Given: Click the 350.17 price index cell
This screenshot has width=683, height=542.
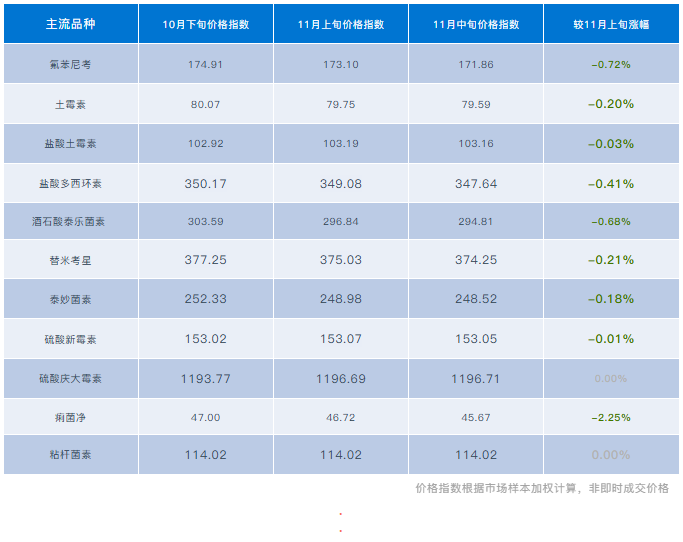Looking at the screenshot, I should click(206, 183).
